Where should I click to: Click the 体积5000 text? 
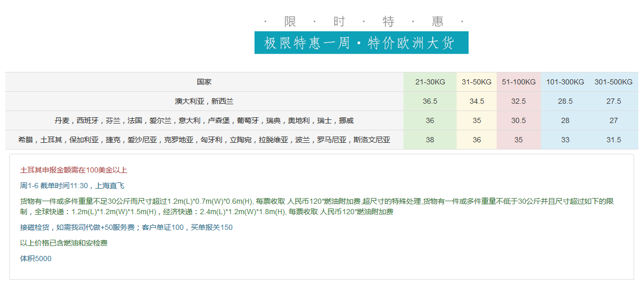[x=35, y=259]
